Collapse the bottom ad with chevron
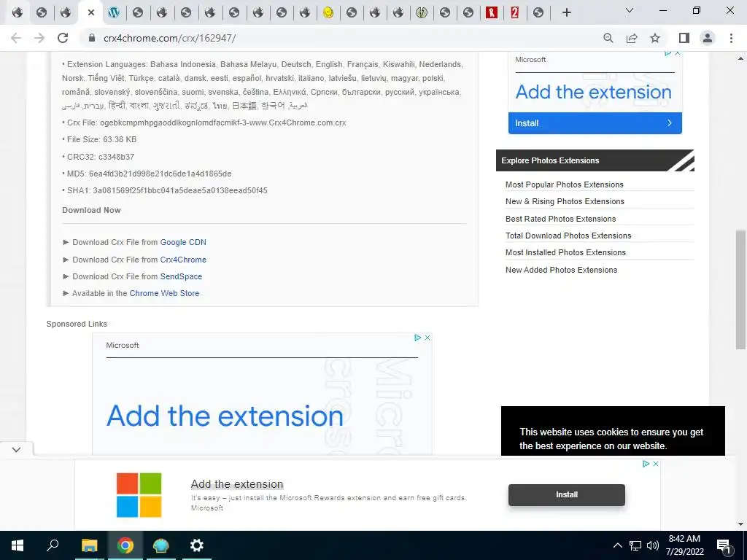Screen dimensions: 747x560 pyautogui.click(x=16, y=449)
